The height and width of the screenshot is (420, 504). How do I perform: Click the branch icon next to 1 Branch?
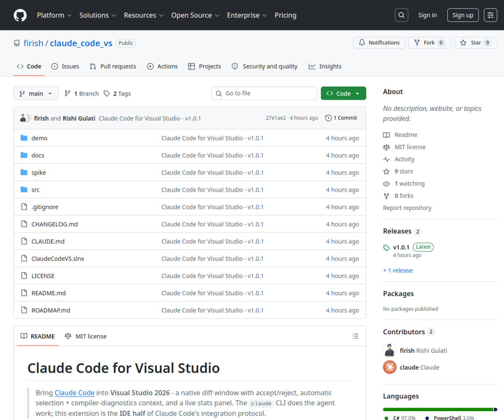coord(68,93)
